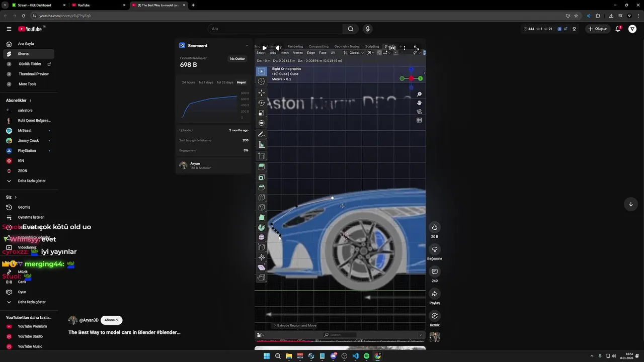This screenshot has height=362, width=644.
Task: Open Windows Start menu
Action: tap(267, 356)
